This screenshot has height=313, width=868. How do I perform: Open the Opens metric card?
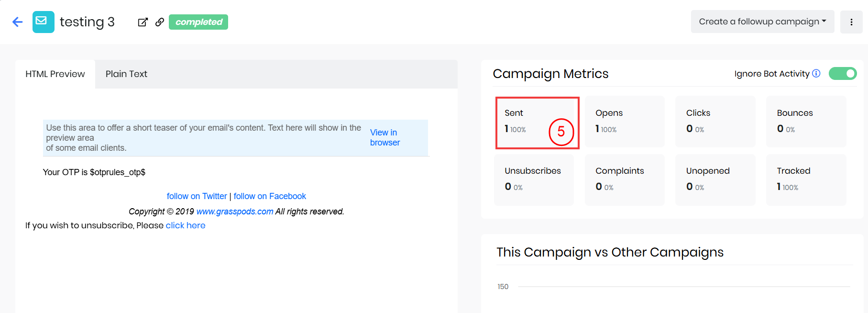(624, 122)
